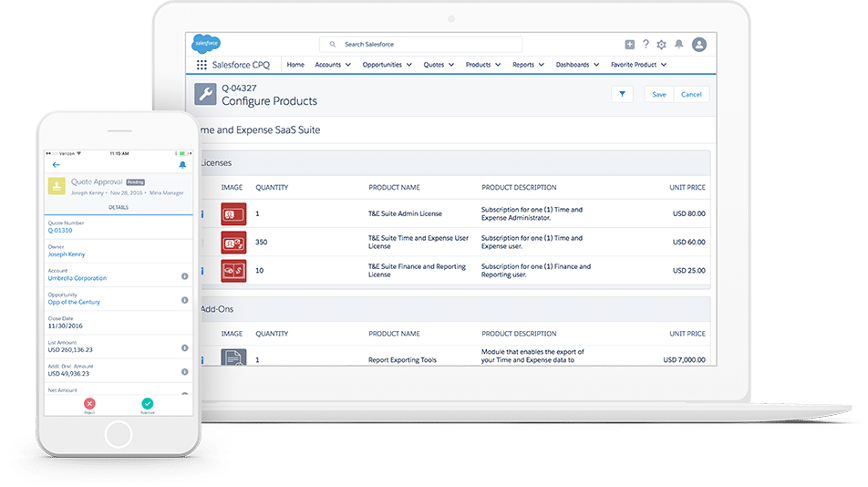
Task: Click the global actions plus icon
Action: 629,45
